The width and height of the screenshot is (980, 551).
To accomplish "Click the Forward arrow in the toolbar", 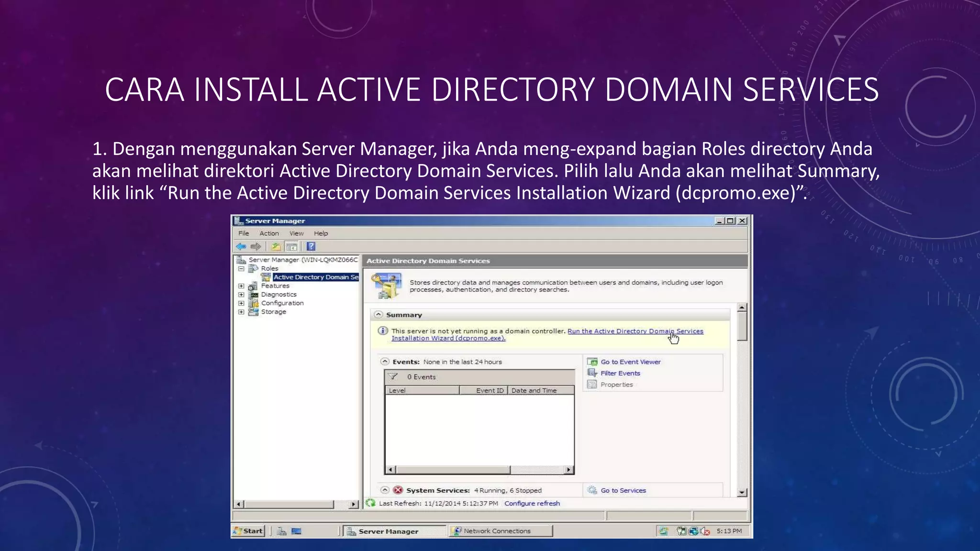I will click(256, 246).
